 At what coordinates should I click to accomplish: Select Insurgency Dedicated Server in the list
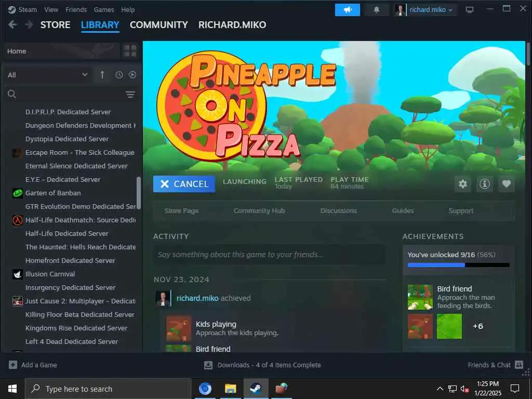tap(70, 288)
